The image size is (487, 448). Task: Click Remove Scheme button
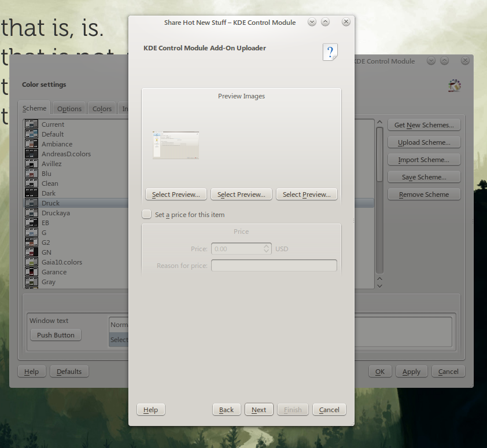pos(424,194)
